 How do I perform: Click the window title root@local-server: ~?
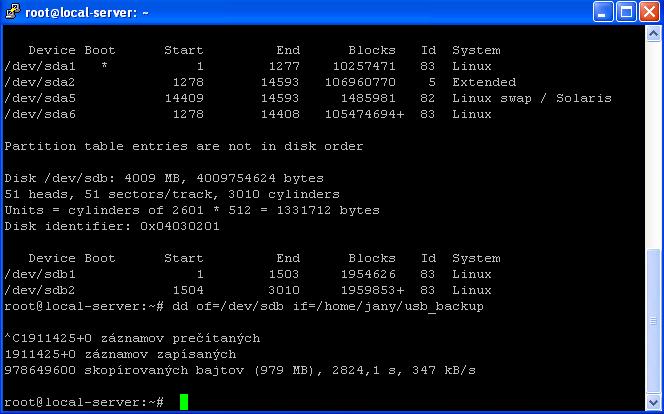click(x=87, y=12)
